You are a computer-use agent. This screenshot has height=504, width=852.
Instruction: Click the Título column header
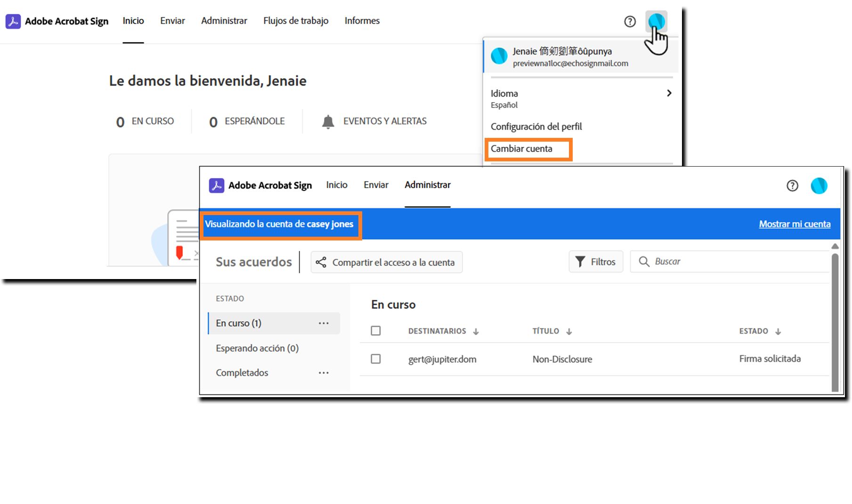pos(546,331)
